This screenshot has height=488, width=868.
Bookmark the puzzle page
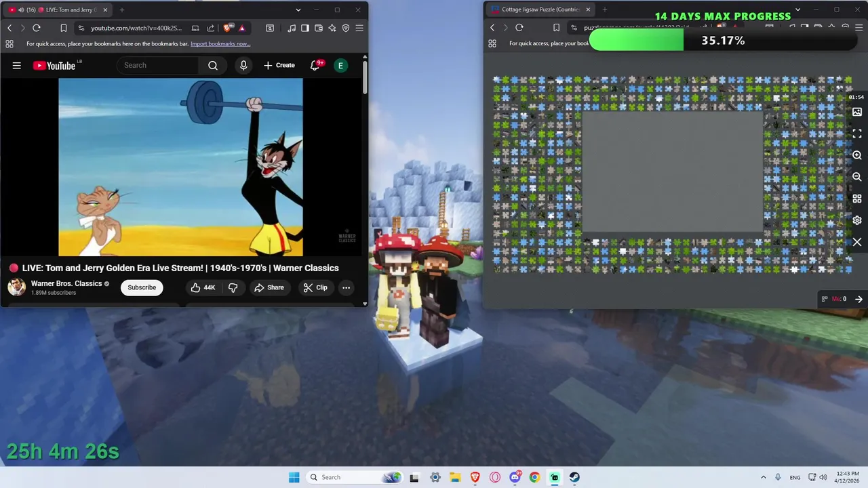(556, 28)
